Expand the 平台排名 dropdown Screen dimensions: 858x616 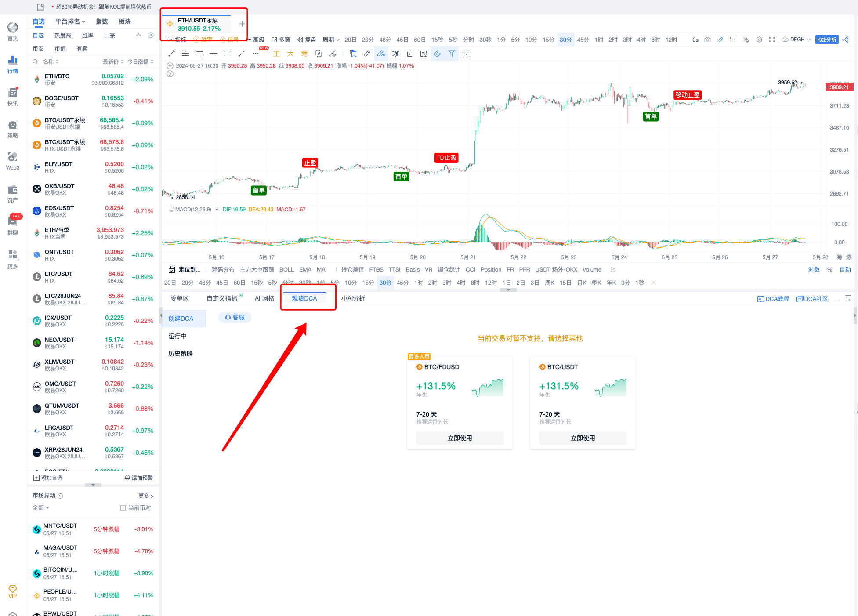tap(70, 22)
